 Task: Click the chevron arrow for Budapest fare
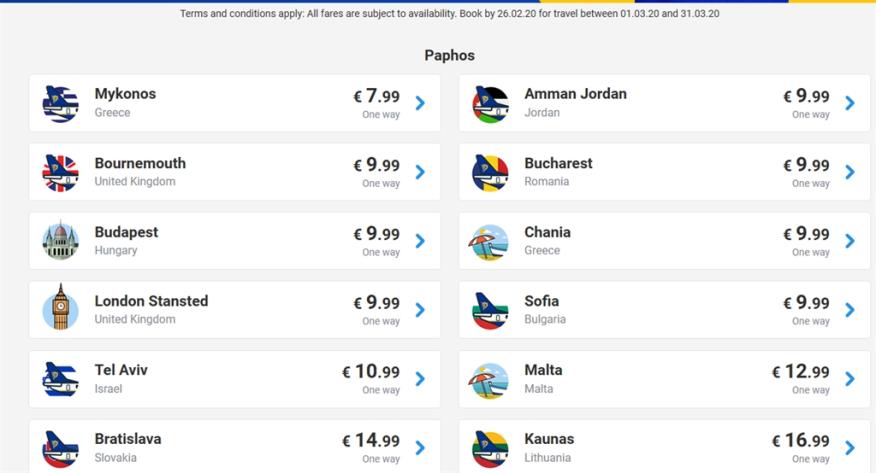pyautogui.click(x=420, y=241)
